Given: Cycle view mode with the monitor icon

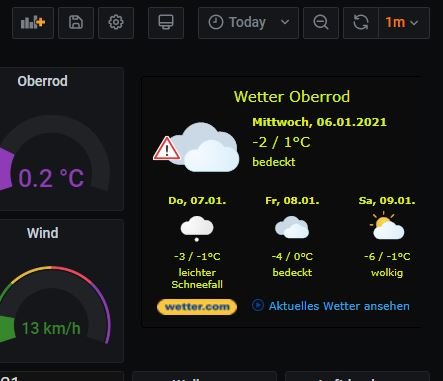Looking at the screenshot, I should pos(166,23).
